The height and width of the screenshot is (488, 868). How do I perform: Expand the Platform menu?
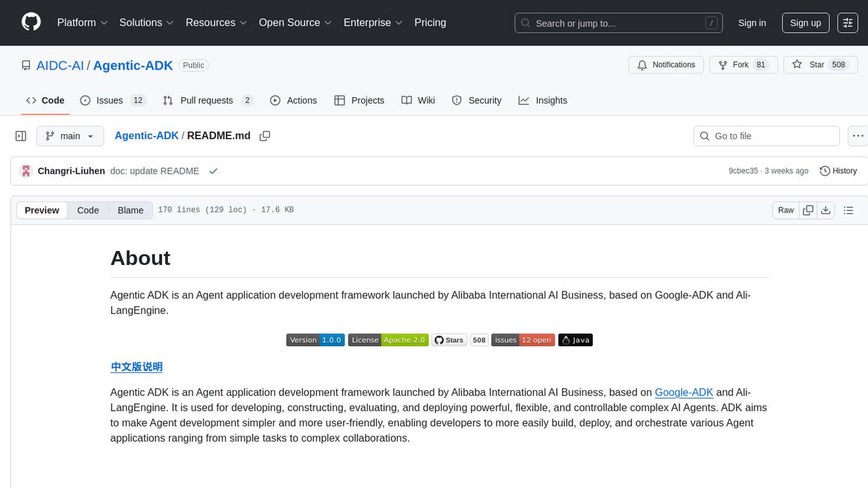click(82, 22)
